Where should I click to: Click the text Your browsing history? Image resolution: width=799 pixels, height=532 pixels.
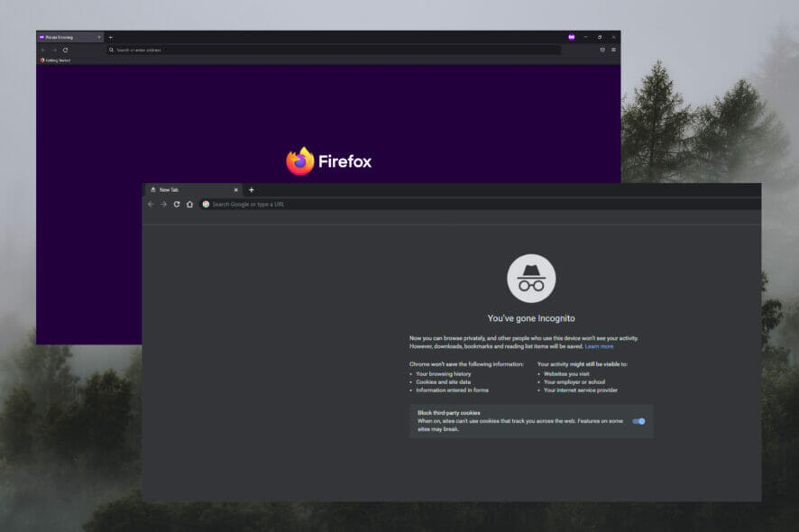coord(444,374)
